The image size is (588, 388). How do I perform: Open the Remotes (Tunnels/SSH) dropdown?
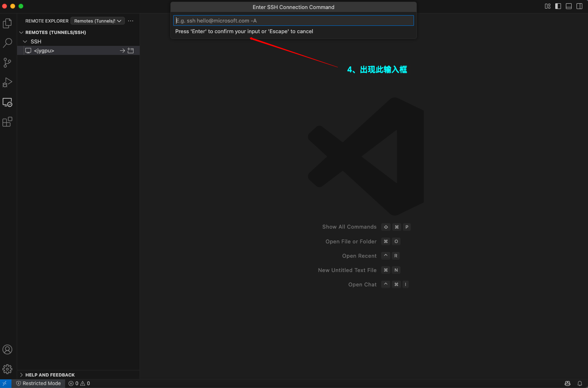tap(97, 21)
